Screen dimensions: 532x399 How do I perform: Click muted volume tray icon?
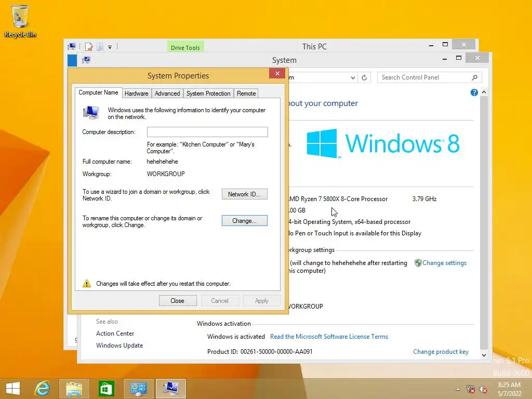(x=483, y=389)
